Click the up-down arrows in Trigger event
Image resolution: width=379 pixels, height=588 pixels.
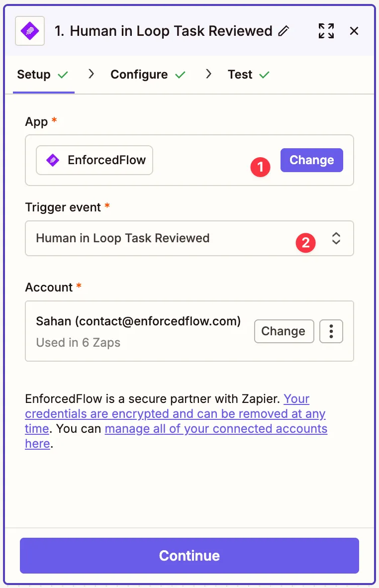click(336, 238)
